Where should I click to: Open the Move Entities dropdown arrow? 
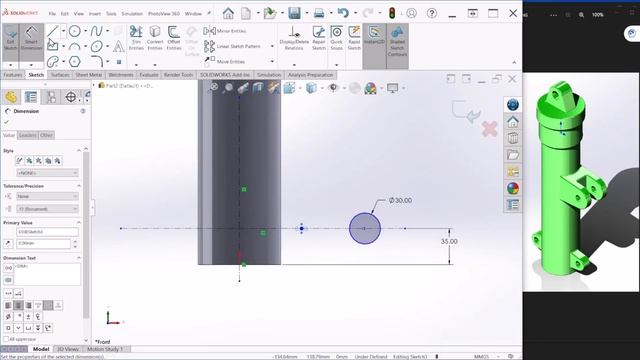[272, 61]
